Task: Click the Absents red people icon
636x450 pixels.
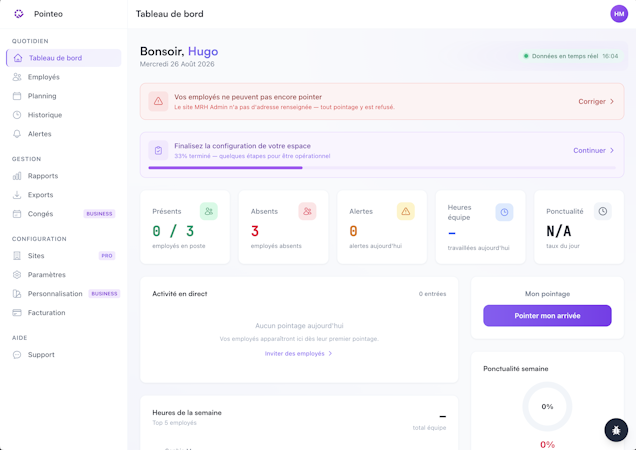Action: (307, 211)
